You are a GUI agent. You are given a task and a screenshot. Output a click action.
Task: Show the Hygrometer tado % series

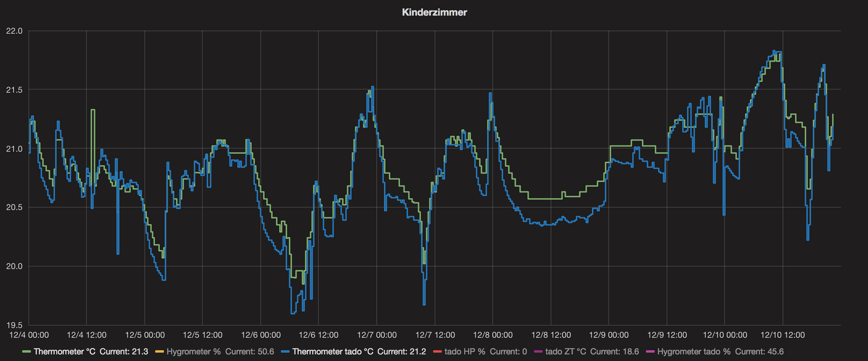pos(693,352)
